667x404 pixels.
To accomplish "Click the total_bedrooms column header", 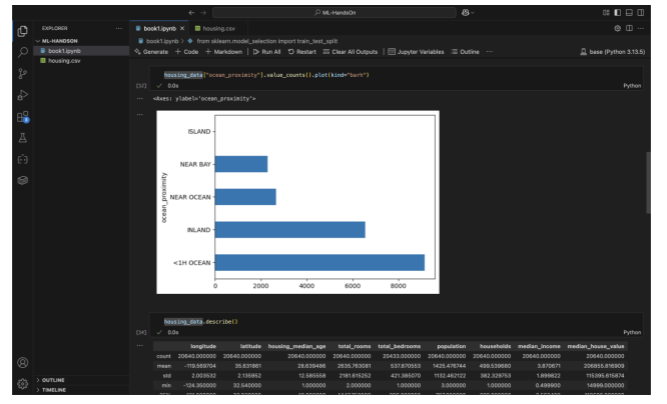I will (399, 346).
